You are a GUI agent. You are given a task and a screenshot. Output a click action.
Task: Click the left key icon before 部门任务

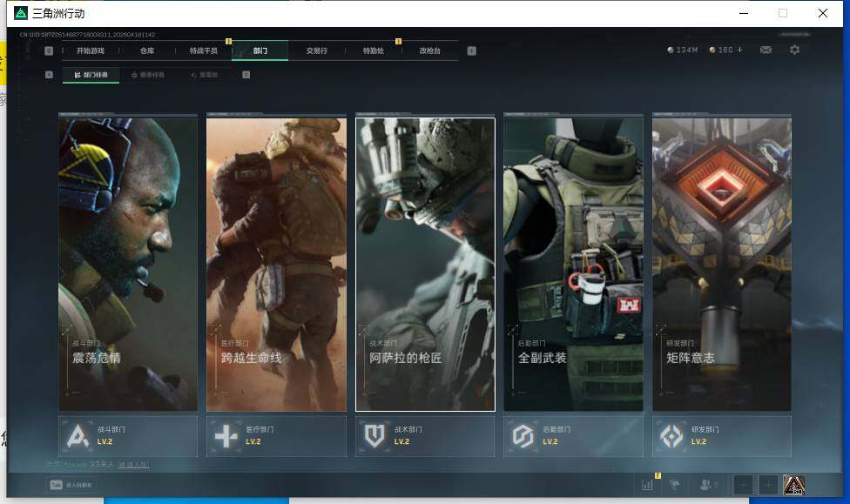49,75
